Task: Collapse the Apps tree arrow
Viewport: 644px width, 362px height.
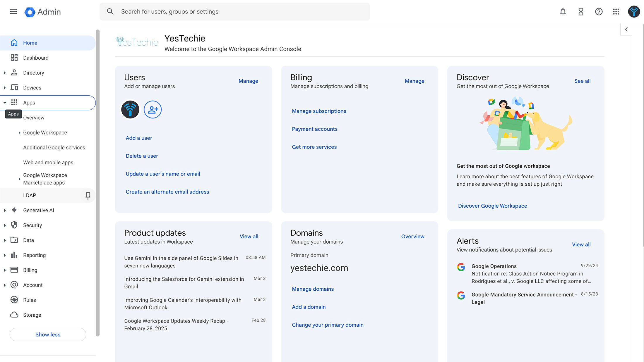Action: point(5,103)
